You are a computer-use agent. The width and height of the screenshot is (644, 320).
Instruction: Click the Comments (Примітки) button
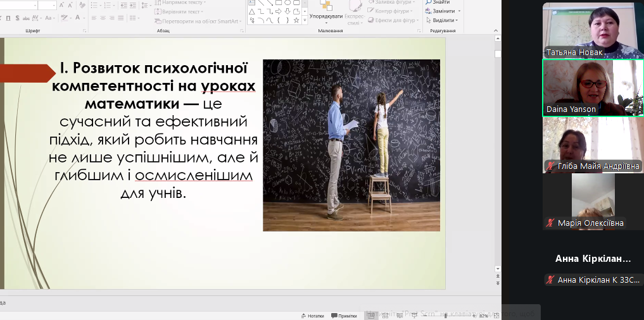344,316
